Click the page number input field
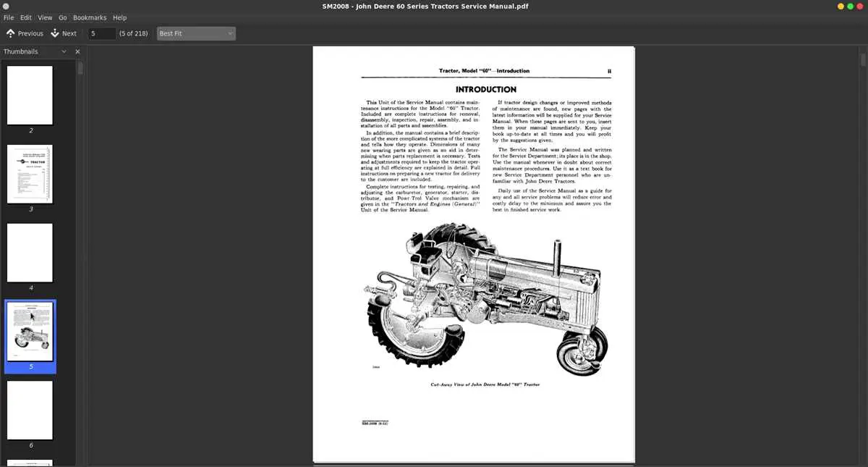This screenshot has width=868, height=467. pos(102,33)
